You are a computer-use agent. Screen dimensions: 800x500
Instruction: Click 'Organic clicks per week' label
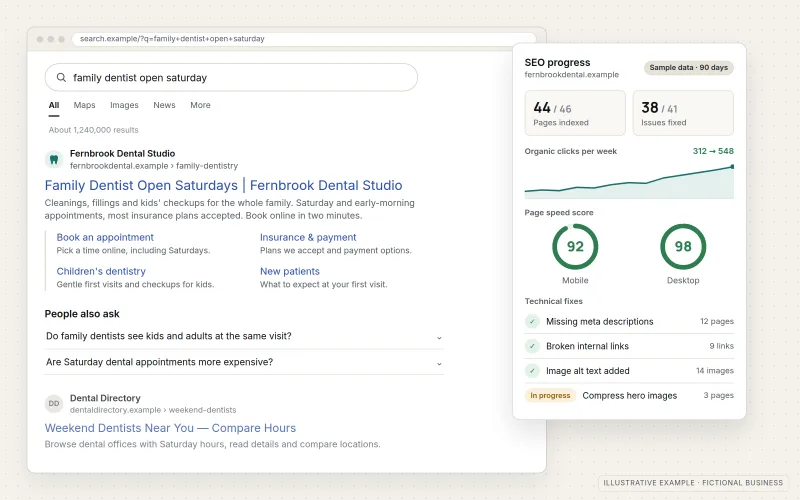(x=570, y=151)
